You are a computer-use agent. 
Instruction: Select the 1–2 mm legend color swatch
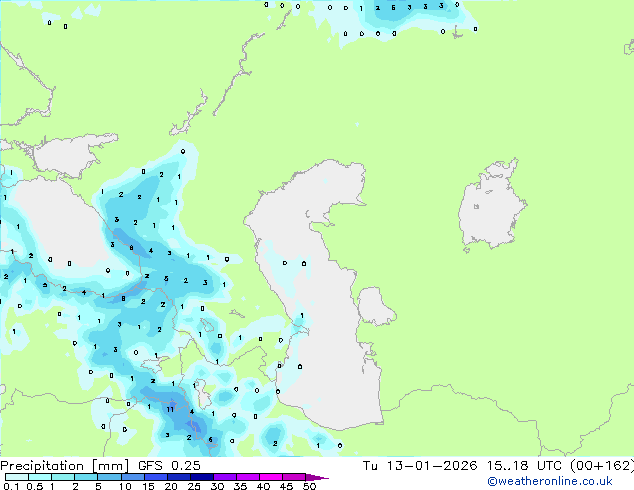[x=63, y=477]
